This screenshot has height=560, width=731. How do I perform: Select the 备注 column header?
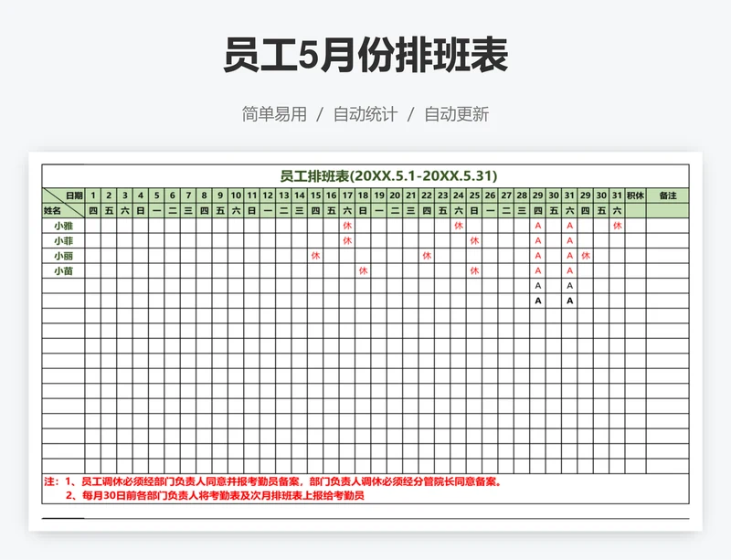pos(668,195)
